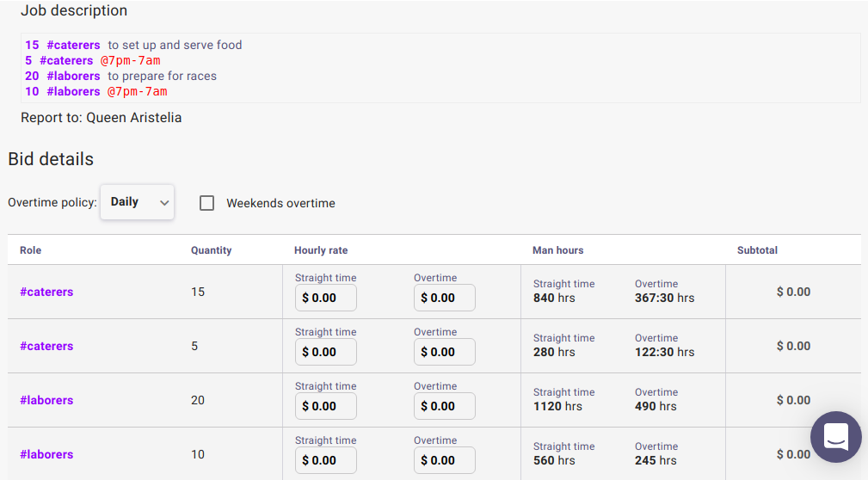Click straight time rate for 5 caterers

tap(326, 352)
